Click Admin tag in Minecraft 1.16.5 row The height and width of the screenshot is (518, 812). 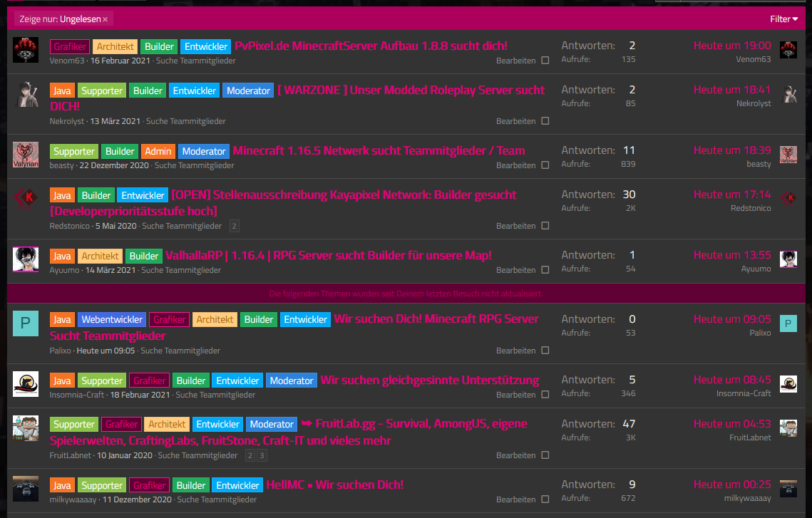click(x=158, y=151)
